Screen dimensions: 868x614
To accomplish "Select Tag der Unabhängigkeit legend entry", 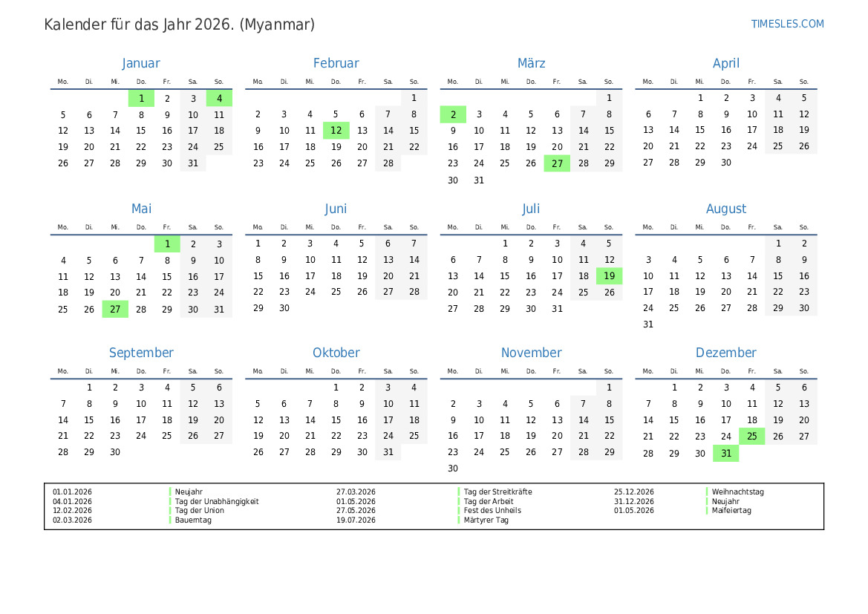I will [x=217, y=501].
